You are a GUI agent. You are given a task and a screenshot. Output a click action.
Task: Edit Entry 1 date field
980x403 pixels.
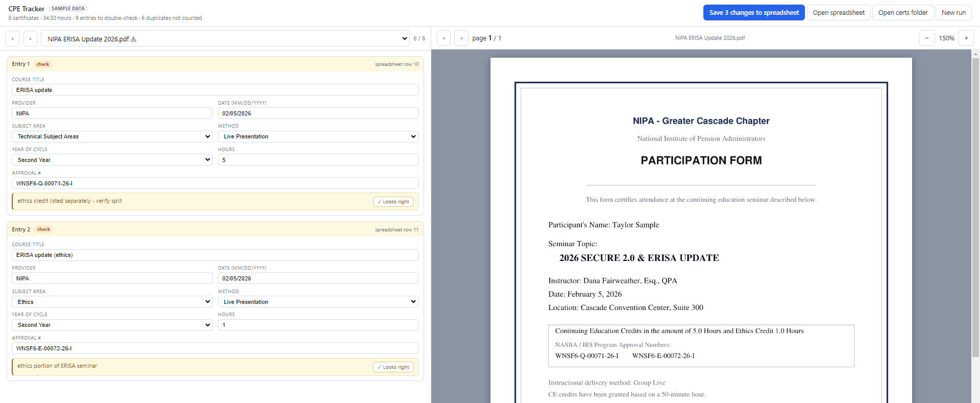click(x=318, y=113)
